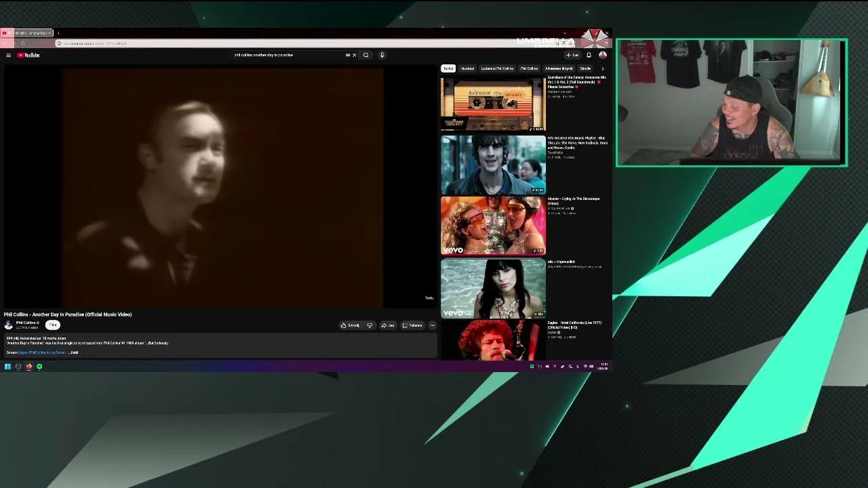Open a new browser tab

(x=58, y=33)
